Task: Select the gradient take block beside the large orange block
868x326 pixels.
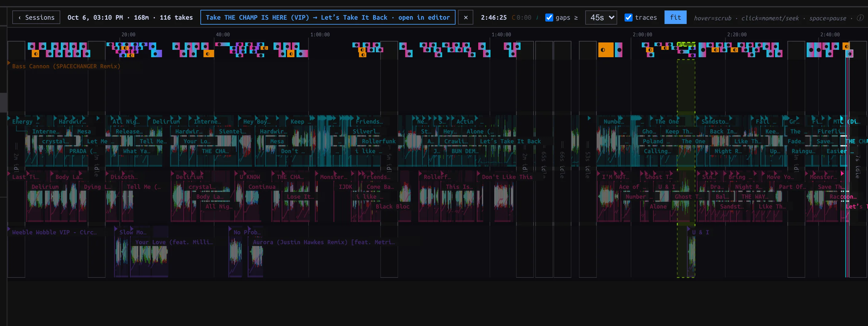Action: pos(618,50)
